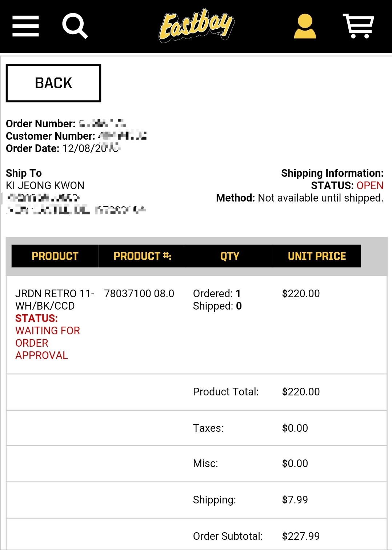Click the PRODUCT column header
392x550 pixels.
coord(55,256)
